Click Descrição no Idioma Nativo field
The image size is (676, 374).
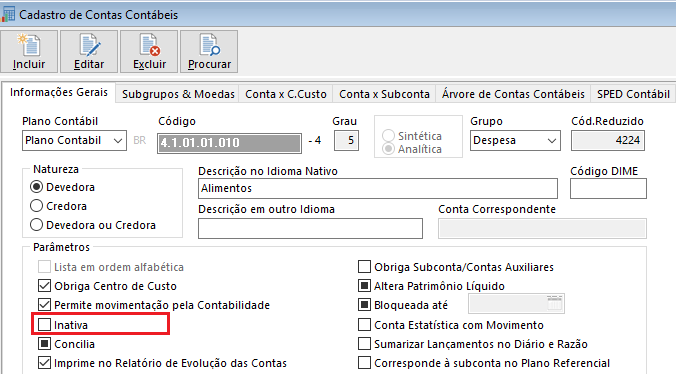tap(378, 188)
